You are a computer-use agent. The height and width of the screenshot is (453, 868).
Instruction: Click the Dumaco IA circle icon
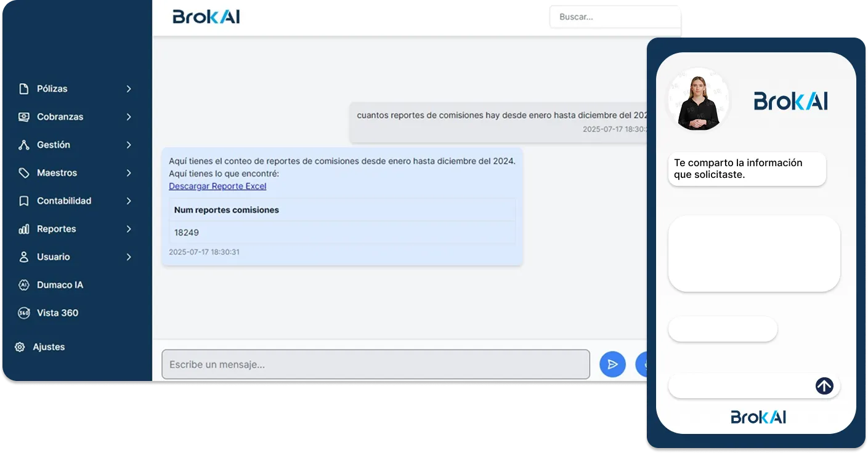[23, 284]
